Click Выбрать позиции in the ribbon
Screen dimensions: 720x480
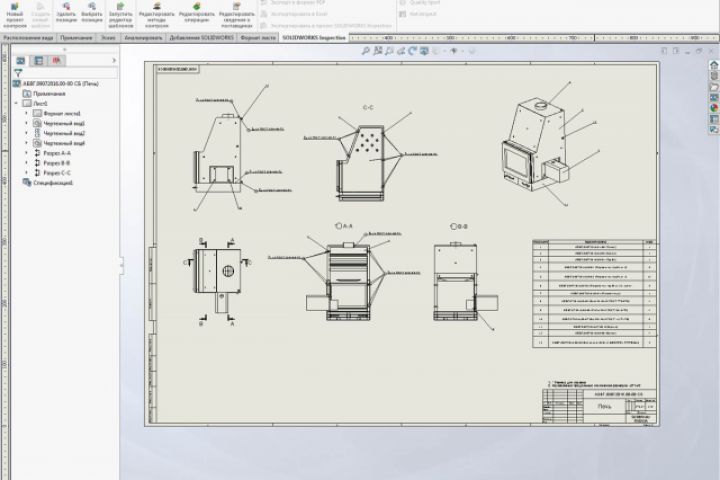pyautogui.click(x=92, y=12)
